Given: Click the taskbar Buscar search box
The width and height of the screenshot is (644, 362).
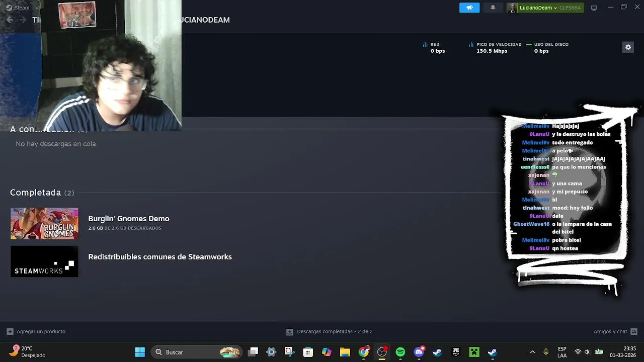Looking at the screenshot, I should point(197,352).
